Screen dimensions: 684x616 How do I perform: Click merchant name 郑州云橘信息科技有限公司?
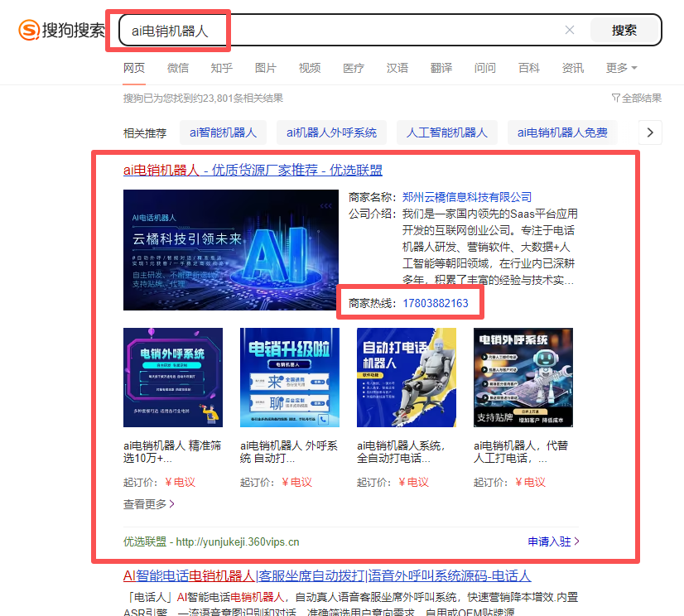point(467,197)
